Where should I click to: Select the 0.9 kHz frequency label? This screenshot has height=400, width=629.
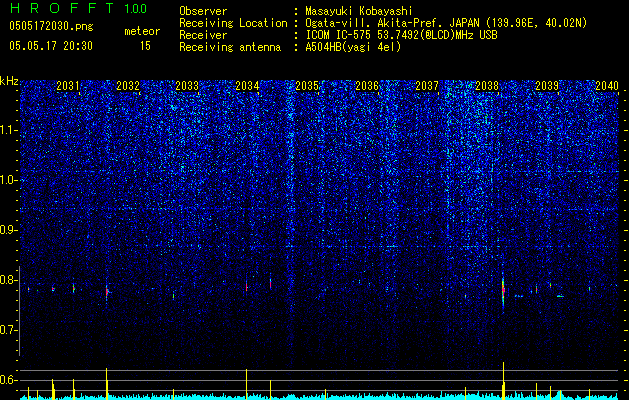9,230
